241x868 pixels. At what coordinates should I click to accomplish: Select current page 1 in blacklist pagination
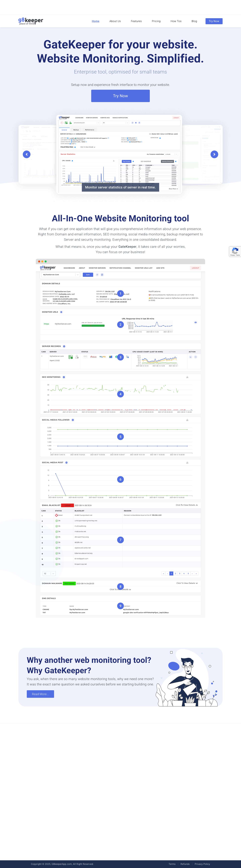171,573
